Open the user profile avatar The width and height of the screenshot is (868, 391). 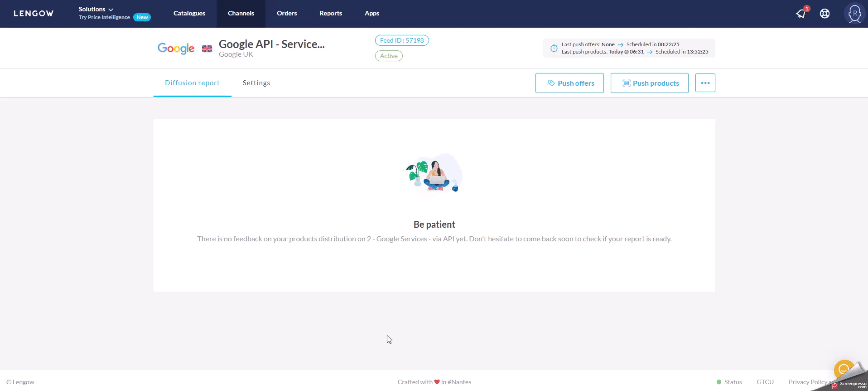point(854,14)
